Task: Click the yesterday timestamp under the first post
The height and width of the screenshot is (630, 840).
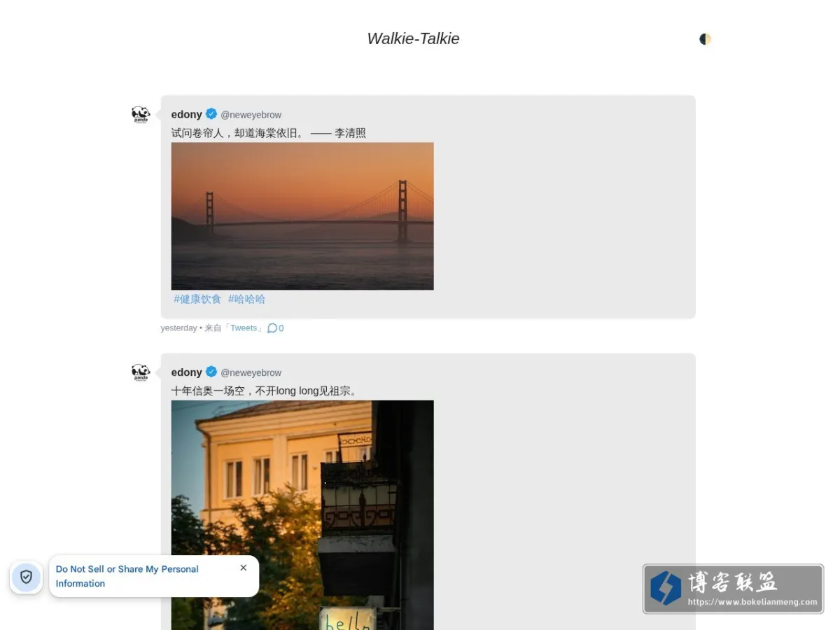Action: click(x=178, y=328)
